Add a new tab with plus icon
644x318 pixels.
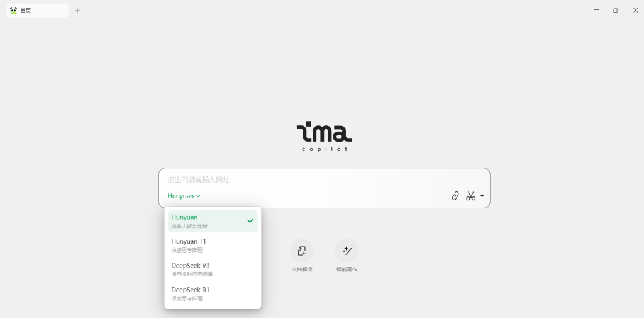click(x=77, y=10)
